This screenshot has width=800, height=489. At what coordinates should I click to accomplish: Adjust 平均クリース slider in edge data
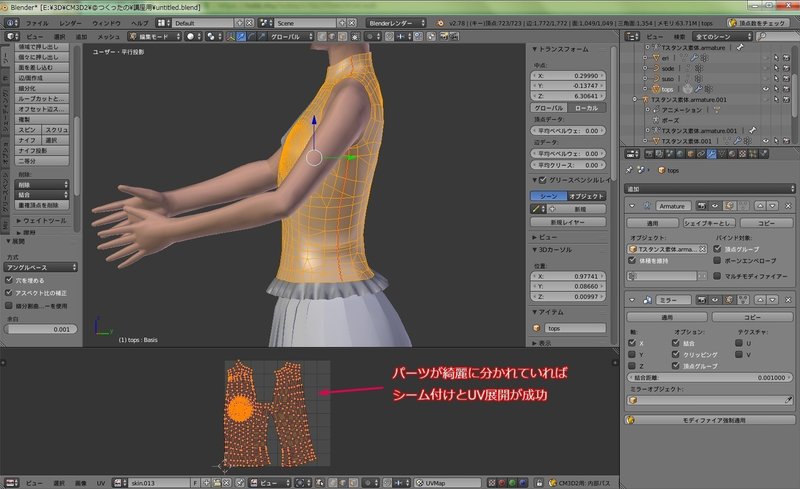pos(568,165)
